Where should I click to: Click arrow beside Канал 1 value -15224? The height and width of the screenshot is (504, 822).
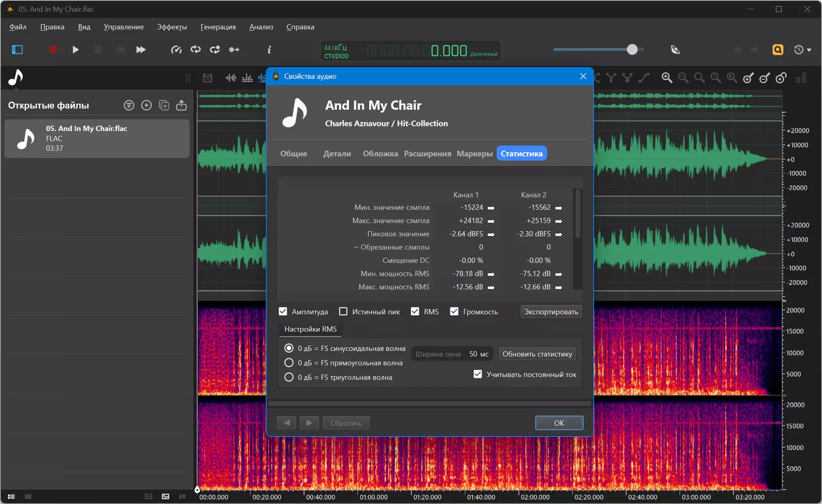click(491, 208)
